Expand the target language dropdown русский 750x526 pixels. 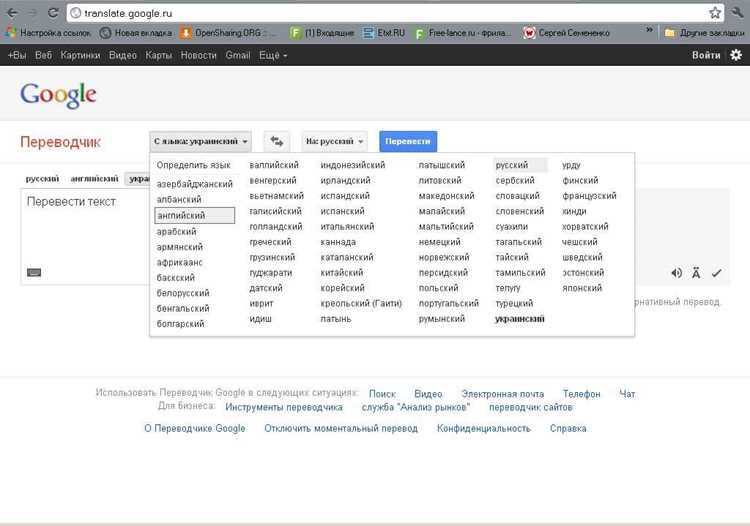334,142
